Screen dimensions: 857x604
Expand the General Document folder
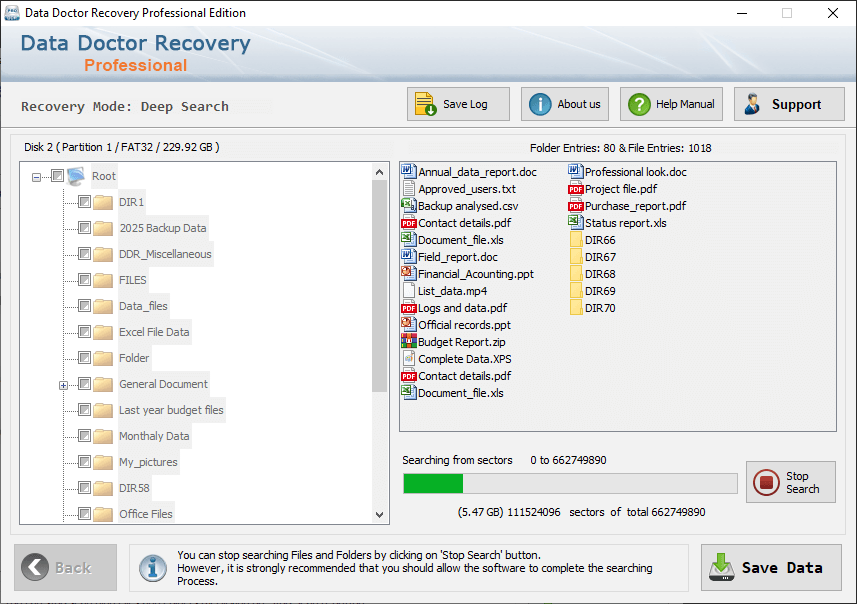point(63,385)
